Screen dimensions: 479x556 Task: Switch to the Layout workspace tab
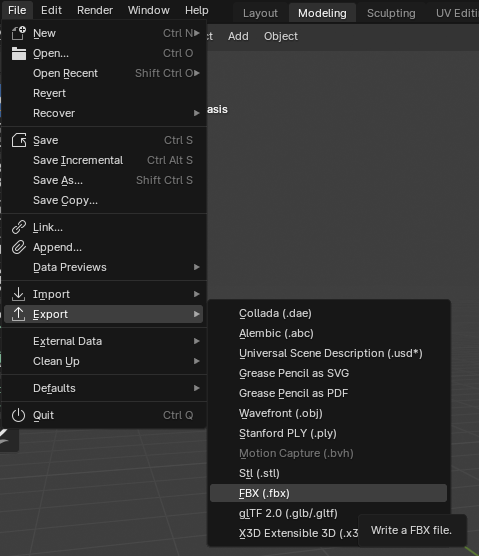pos(260,13)
